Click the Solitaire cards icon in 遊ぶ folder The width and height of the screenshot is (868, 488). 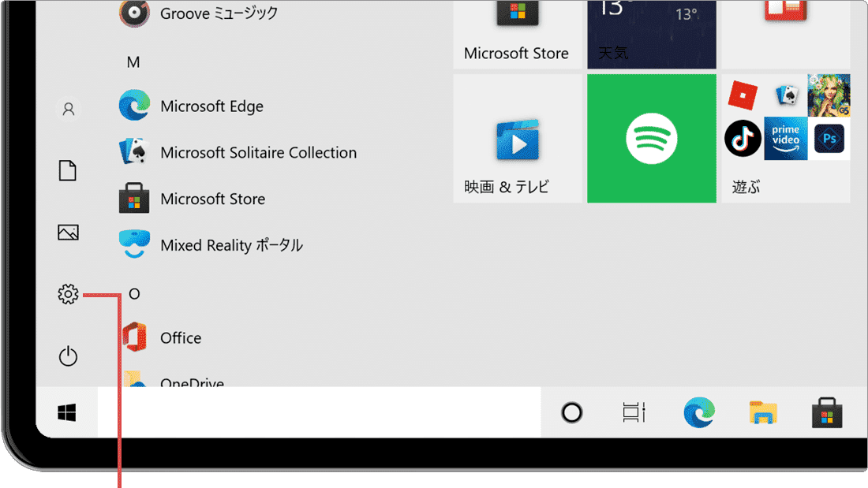coord(786,95)
